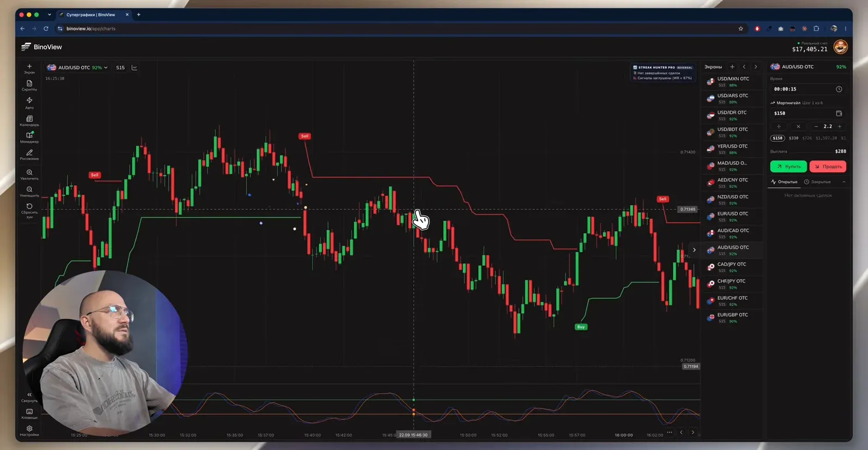The image size is (868, 450).
Task: Click the Купить buy button
Action: (788, 166)
